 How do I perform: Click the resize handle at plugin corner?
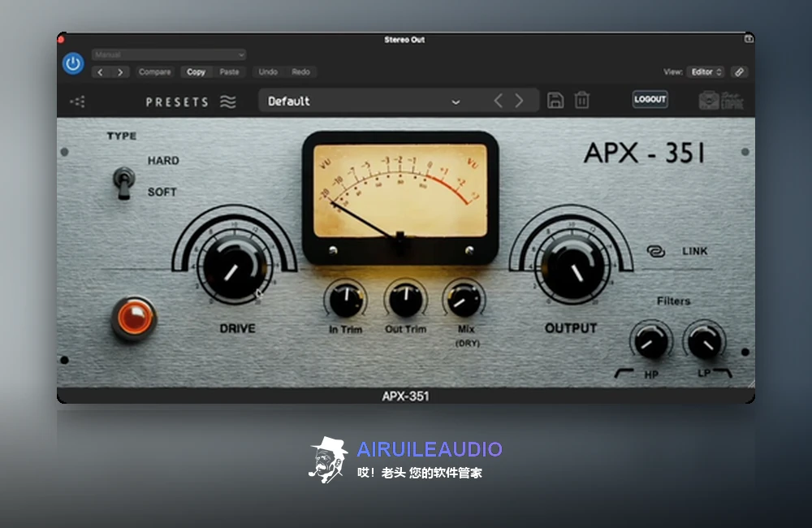coord(750,384)
